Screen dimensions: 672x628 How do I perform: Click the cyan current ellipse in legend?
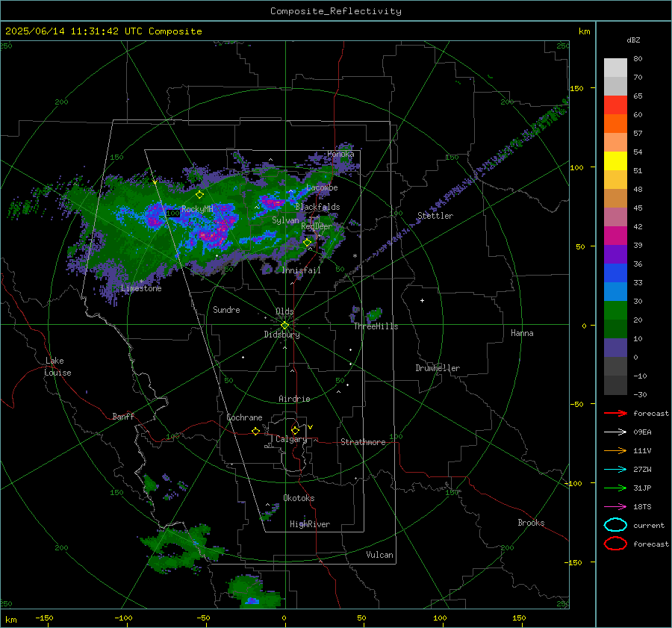click(615, 525)
